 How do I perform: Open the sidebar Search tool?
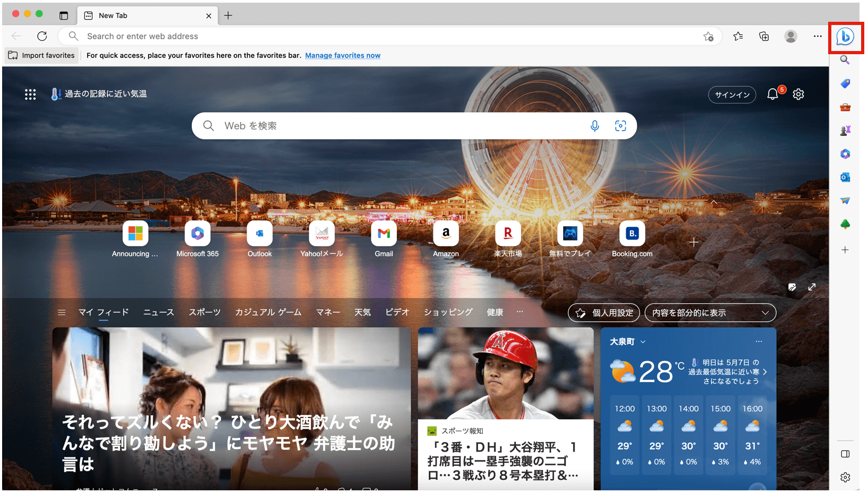click(x=845, y=61)
